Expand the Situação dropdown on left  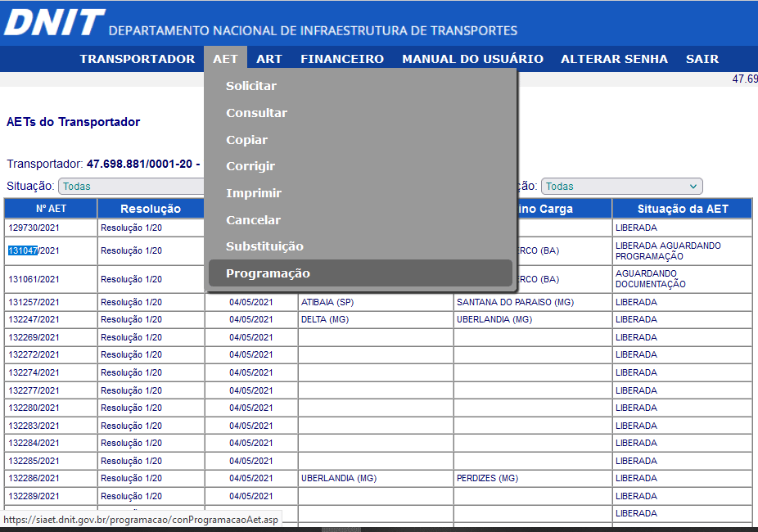(x=131, y=187)
